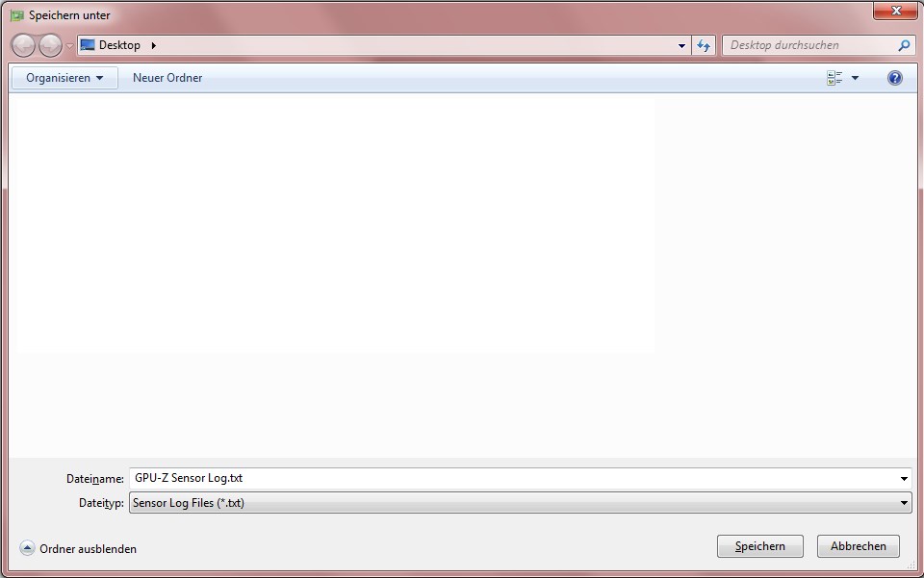Open the Organisieren menu

[x=64, y=78]
